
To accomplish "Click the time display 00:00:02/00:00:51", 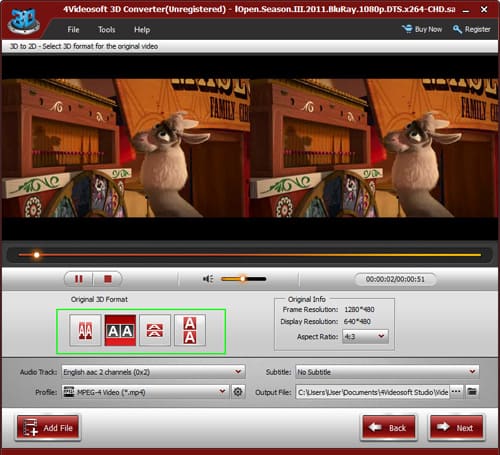I will pyautogui.click(x=395, y=279).
